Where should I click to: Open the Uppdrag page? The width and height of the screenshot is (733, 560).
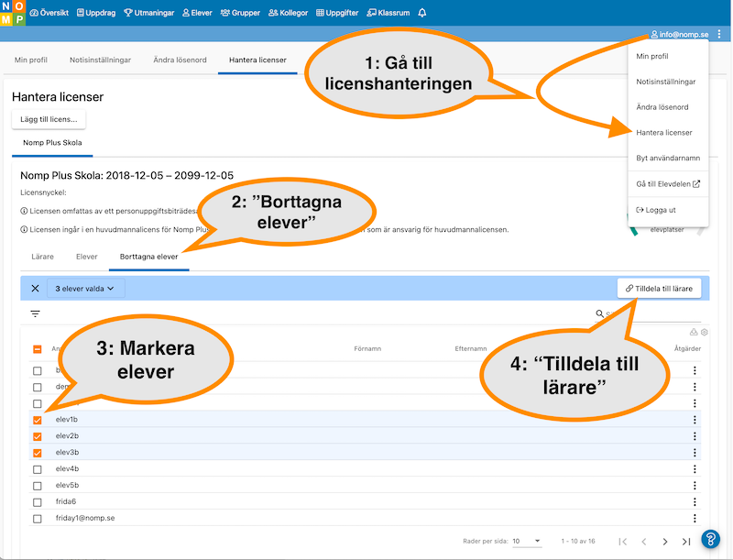(x=96, y=13)
